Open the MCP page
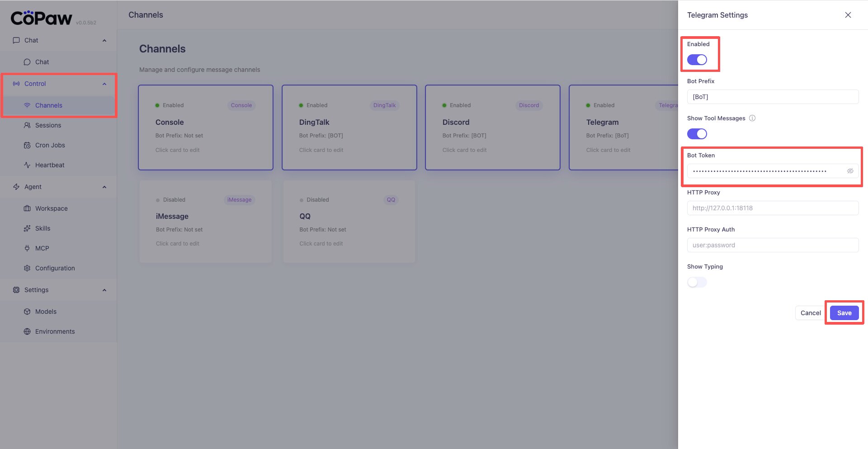Viewport: 868px width, 449px height. tap(59, 248)
